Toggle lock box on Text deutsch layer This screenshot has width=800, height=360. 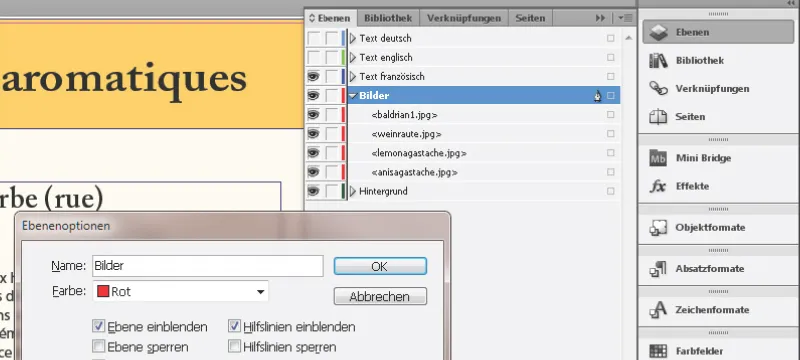click(x=332, y=38)
